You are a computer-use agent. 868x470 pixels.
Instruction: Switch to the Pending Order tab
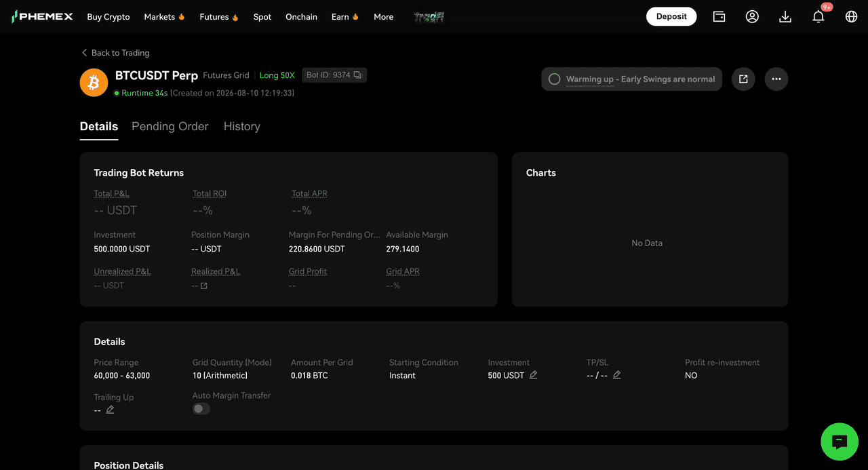pos(170,126)
